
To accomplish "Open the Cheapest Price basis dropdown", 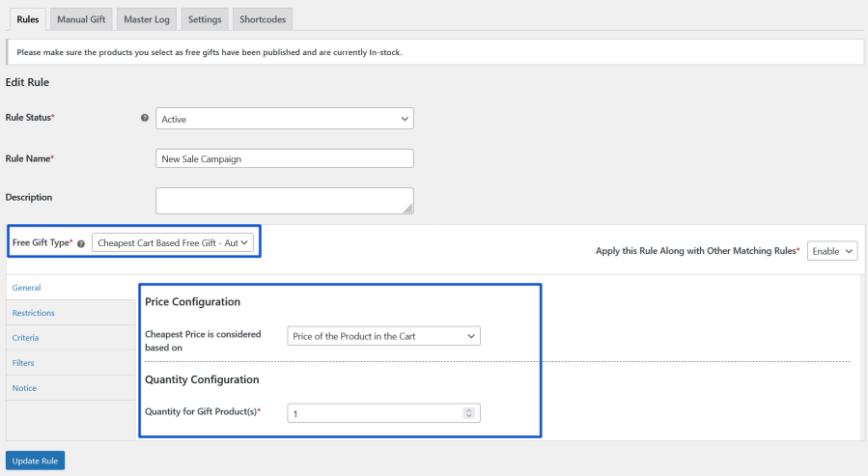I will 383,336.
